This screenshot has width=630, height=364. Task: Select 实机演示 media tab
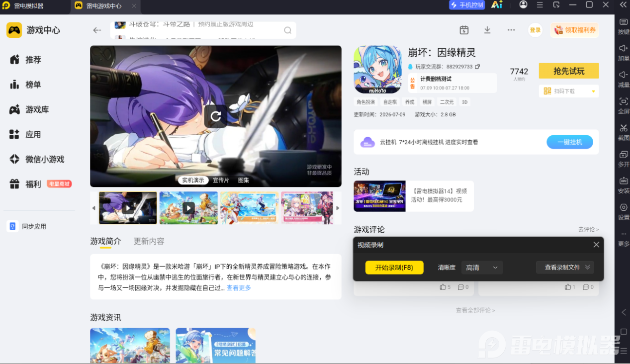tap(193, 180)
